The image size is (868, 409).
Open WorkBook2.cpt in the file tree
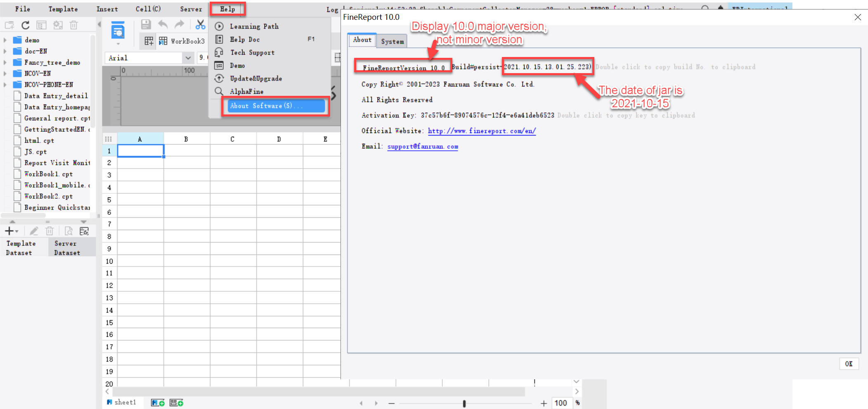48,196
